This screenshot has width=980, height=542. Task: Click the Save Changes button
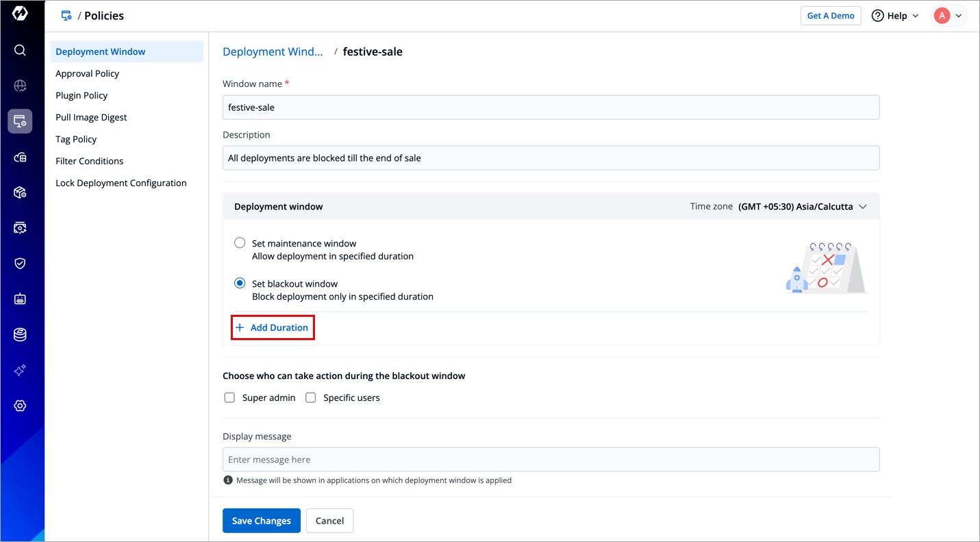tap(261, 521)
